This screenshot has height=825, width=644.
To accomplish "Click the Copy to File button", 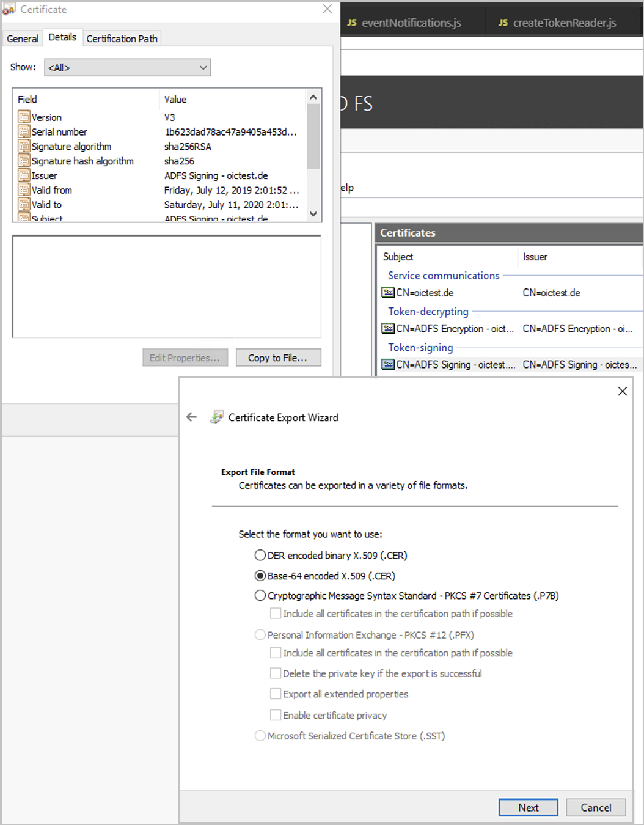I will (278, 358).
